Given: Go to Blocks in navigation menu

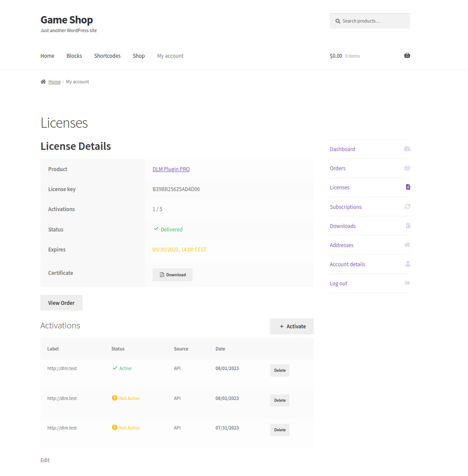Looking at the screenshot, I should [74, 56].
